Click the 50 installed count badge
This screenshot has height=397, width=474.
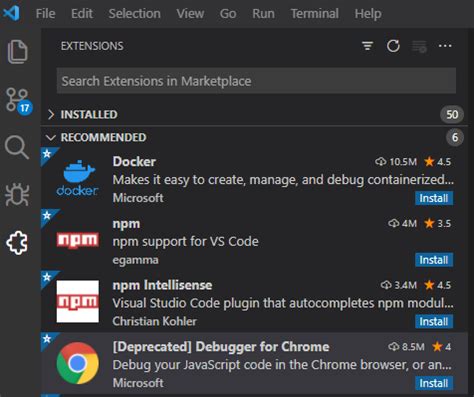pyautogui.click(x=452, y=114)
